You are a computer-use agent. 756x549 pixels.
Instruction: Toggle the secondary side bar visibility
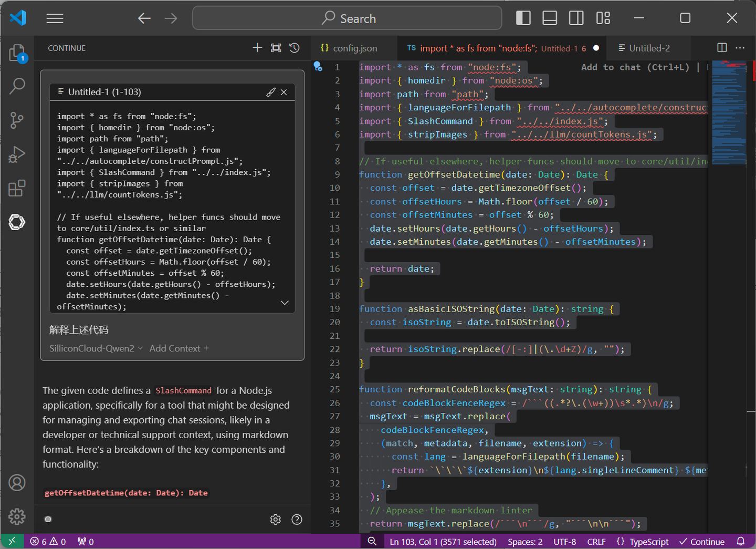pos(576,18)
